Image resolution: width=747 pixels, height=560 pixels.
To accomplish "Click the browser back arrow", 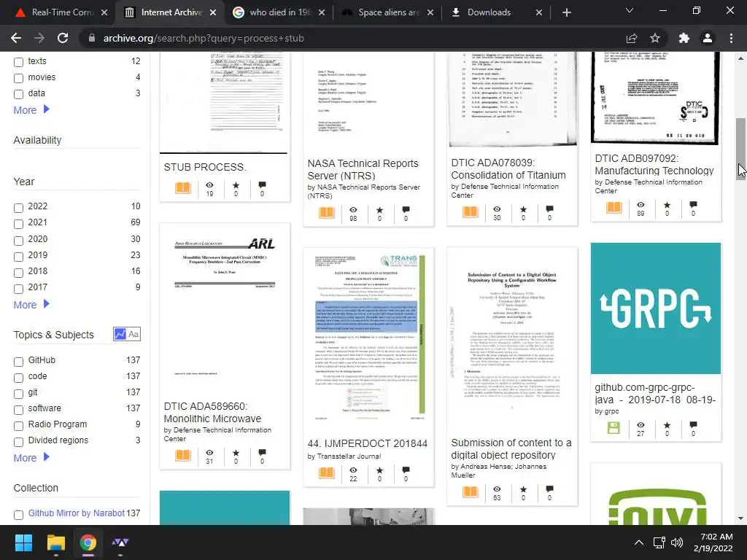I will coord(16,38).
